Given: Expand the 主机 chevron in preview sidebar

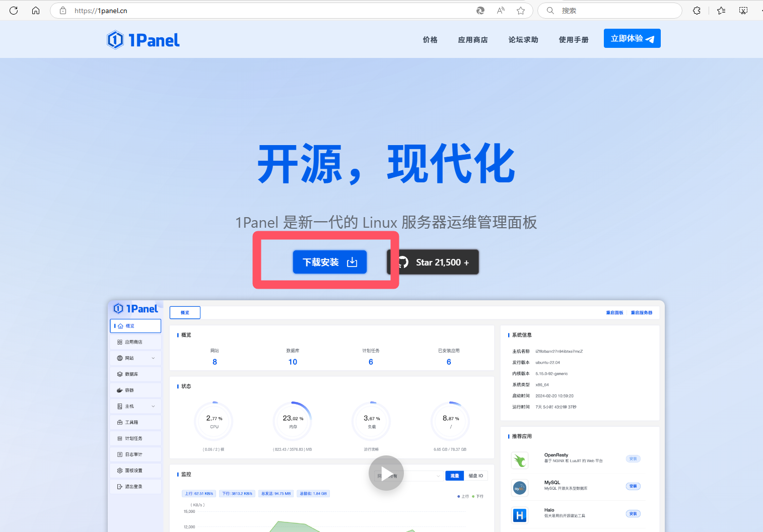Looking at the screenshot, I should pos(153,407).
